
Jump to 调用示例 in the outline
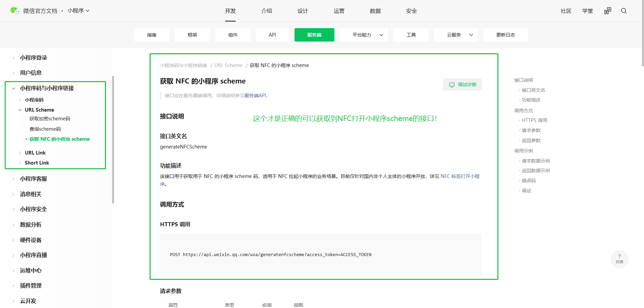524,151
